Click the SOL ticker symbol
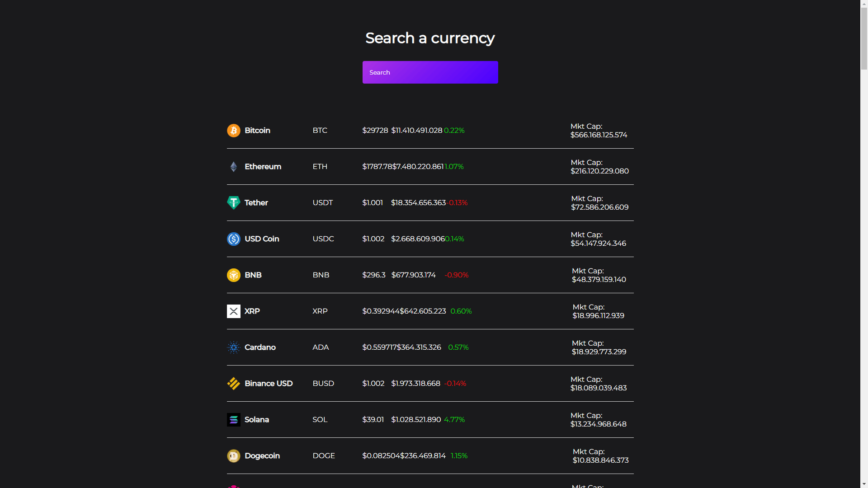The height and width of the screenshot is (488, 868). coord(320,420)
